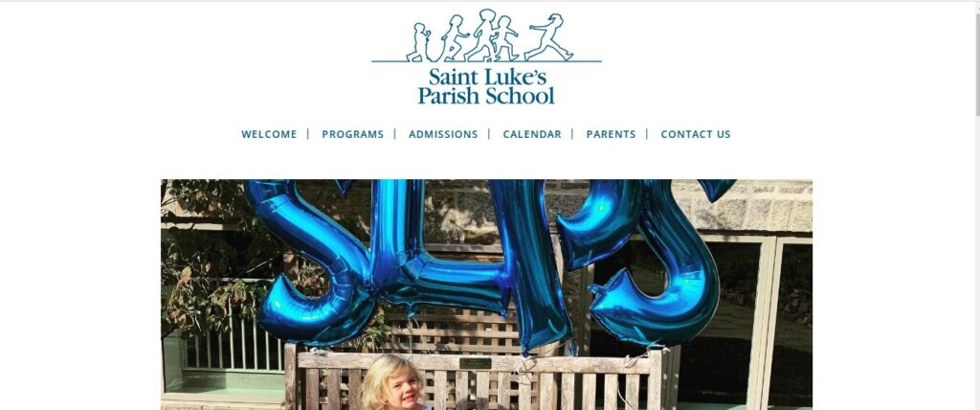The width and height of the screenshot is (980, 410).
Task: Click the leftmost jump-rope child figure in logo
Action: pos(419,42)
